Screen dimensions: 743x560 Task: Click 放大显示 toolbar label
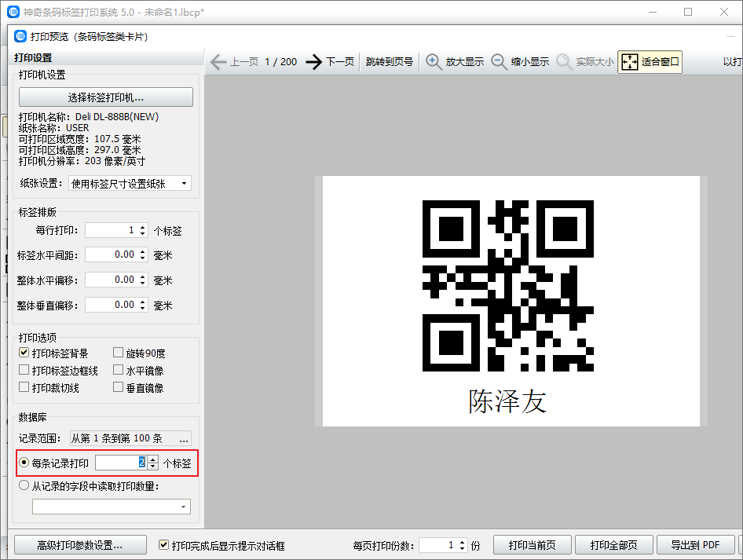[x=464, y=61]
